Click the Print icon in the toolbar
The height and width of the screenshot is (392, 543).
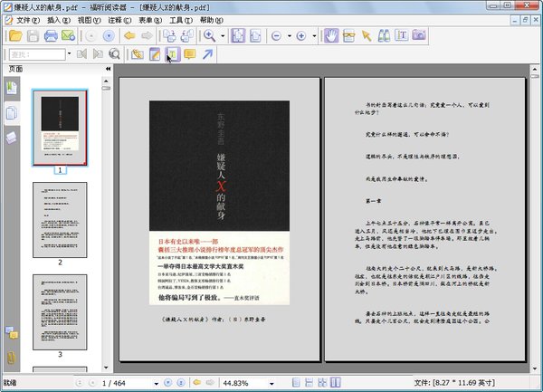point(52,36)
